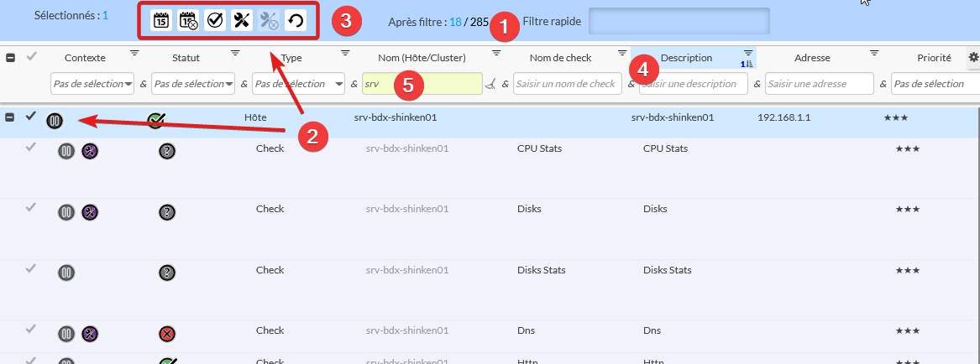Collapse the srv-bdx-shinken01 host row

(x=10, y=117)
